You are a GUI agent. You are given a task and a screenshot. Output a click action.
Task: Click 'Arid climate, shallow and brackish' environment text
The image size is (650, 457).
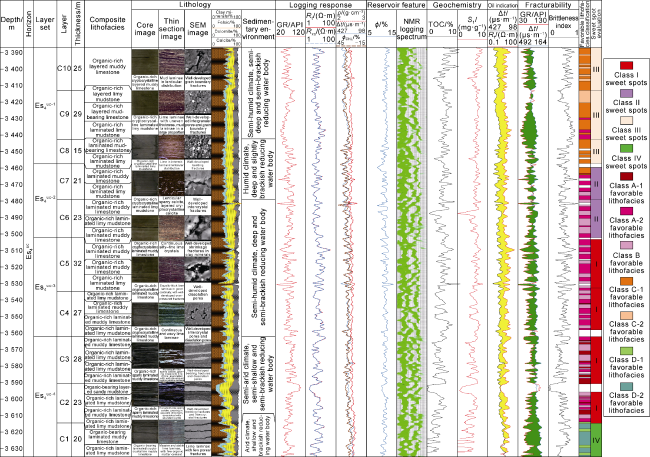click(x=258, y=435)
